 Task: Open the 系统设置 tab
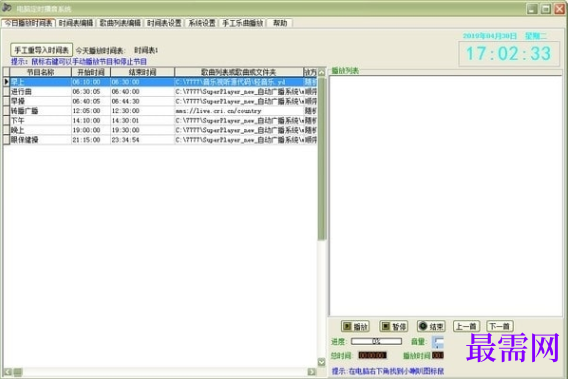tap(202, 23)
